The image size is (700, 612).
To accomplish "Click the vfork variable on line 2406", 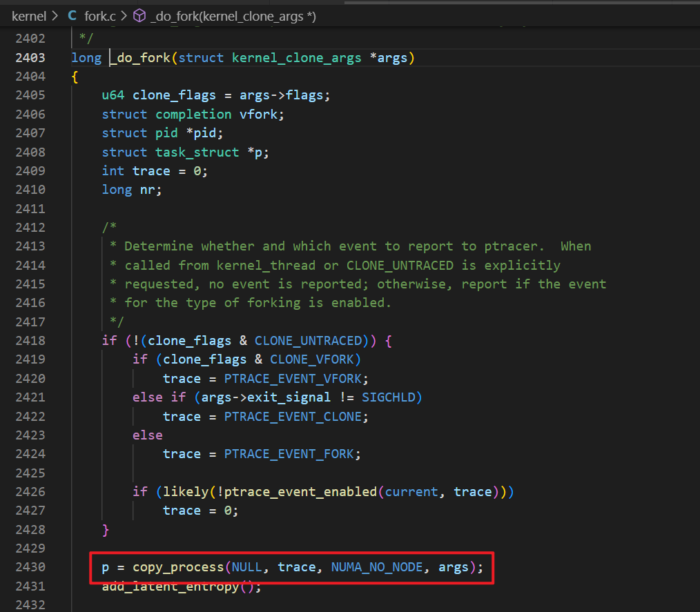I will coord(258,115).
